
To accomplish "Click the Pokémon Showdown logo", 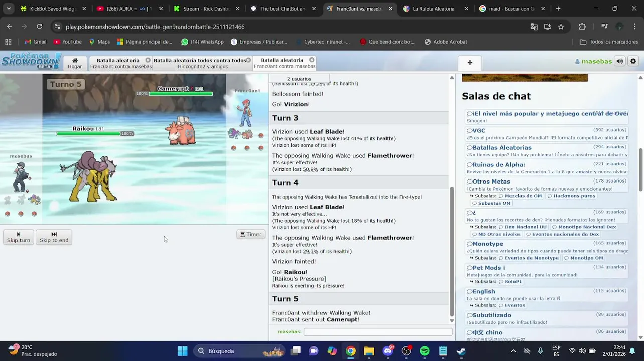I will tap(31, 61).
